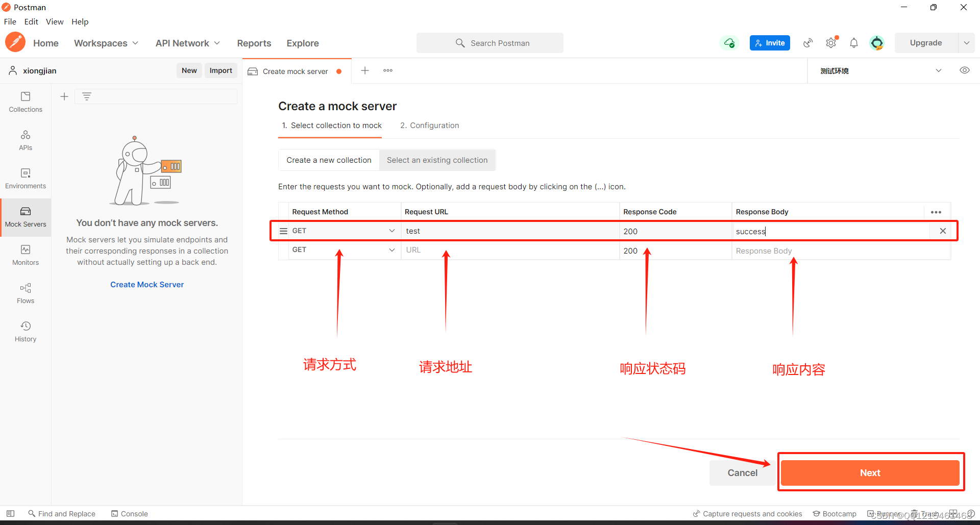Click the empty Response Body field
This screenshot has height=525, width=980.
coord(841,251)
